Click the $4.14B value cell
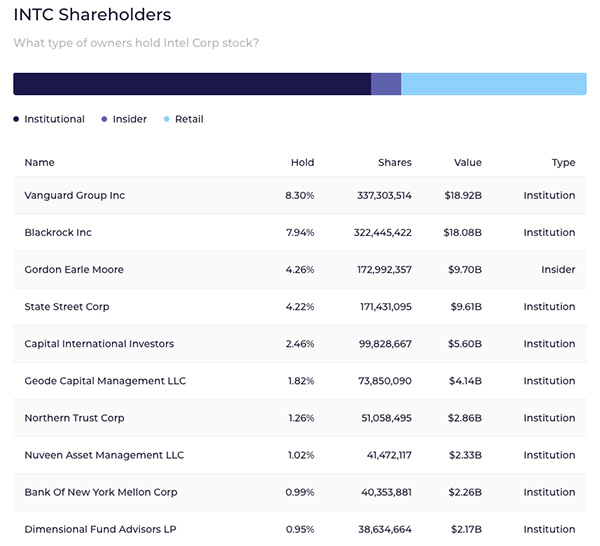600x546 pixels. coord(465,381)
